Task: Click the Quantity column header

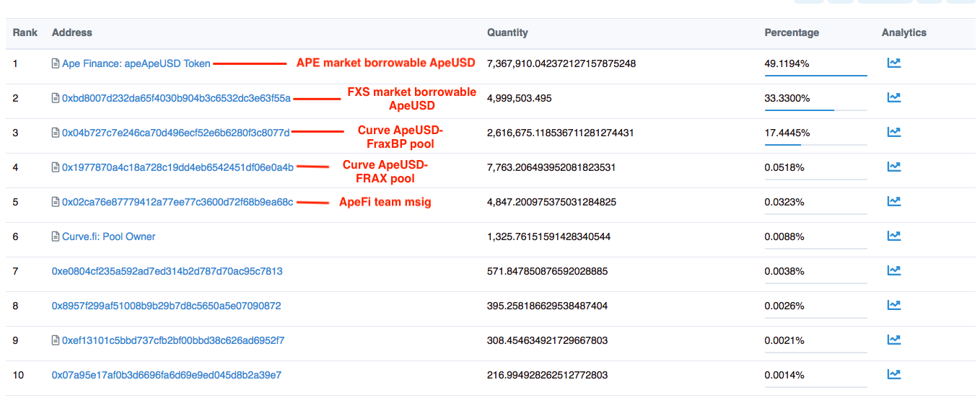Action: point(507,32)
